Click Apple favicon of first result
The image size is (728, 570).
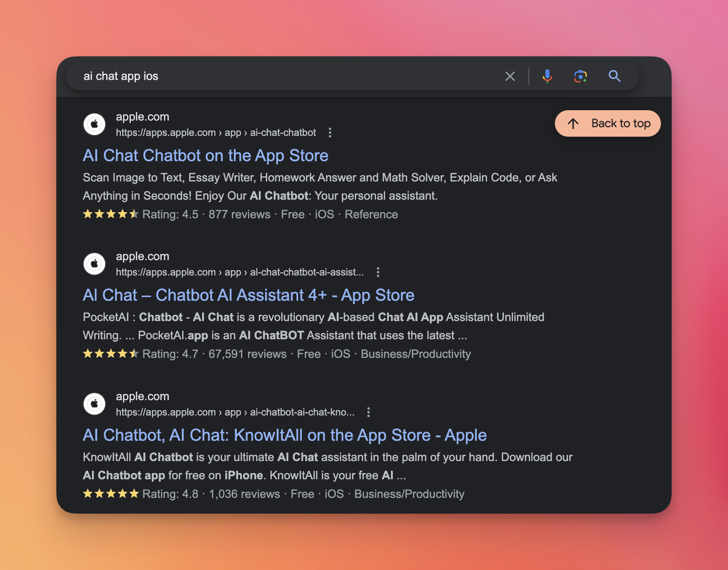pyautogui.click(x=95, y=124)
